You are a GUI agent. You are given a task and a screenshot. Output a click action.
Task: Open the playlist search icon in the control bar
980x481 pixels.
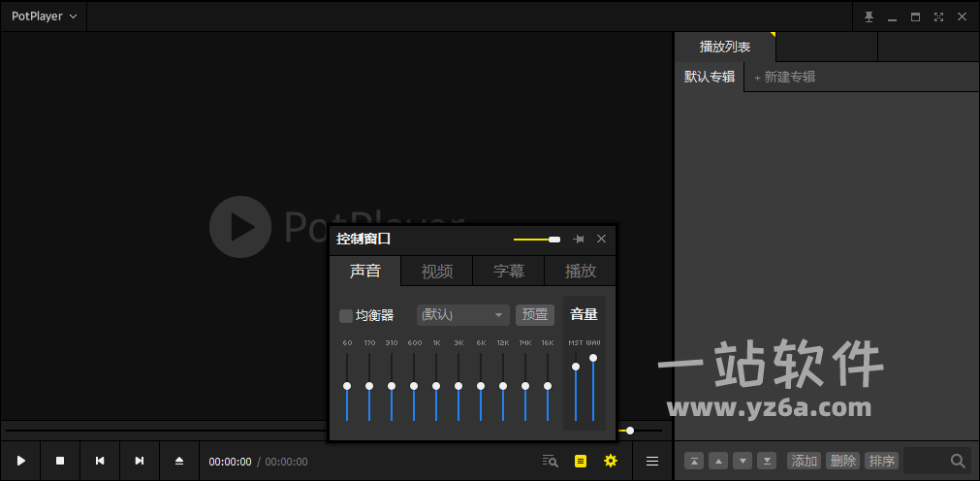click(550, 461)
